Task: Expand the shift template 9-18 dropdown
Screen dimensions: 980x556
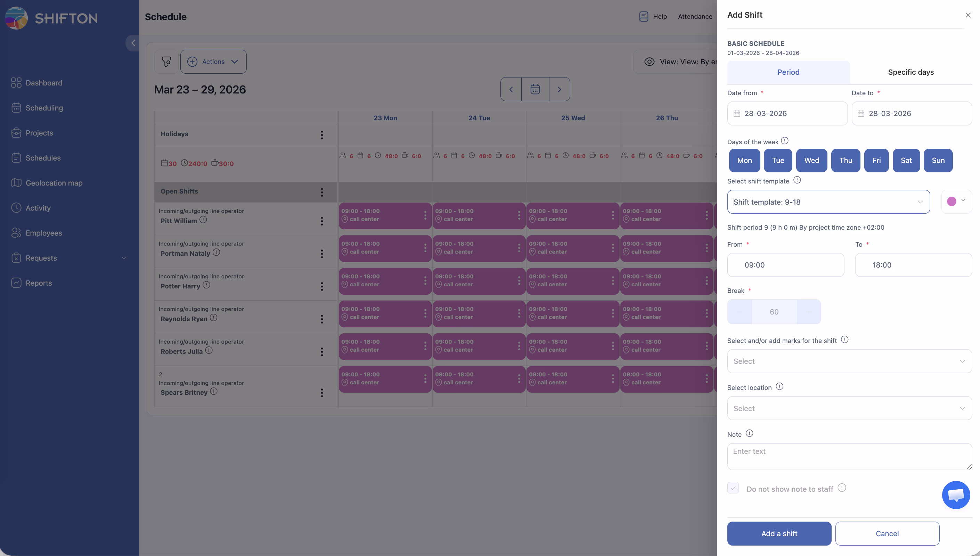Action: (828, 202)
